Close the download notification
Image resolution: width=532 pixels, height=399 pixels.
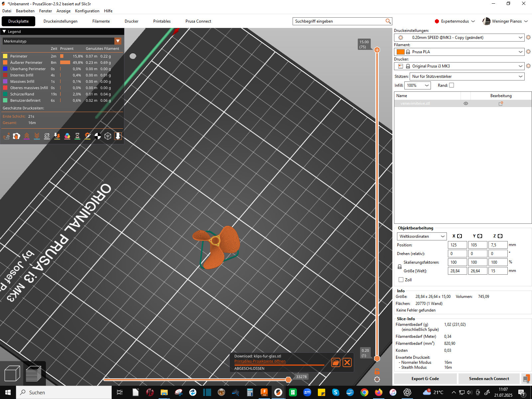pos(347,362)
